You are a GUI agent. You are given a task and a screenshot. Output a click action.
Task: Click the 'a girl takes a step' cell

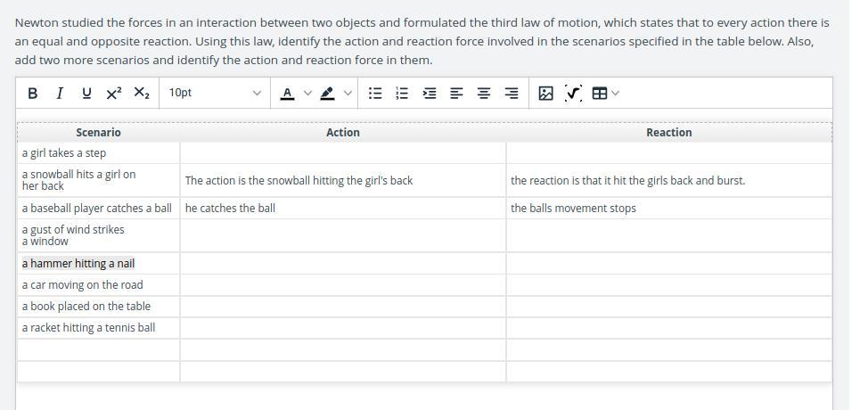(x=98, y=152)
